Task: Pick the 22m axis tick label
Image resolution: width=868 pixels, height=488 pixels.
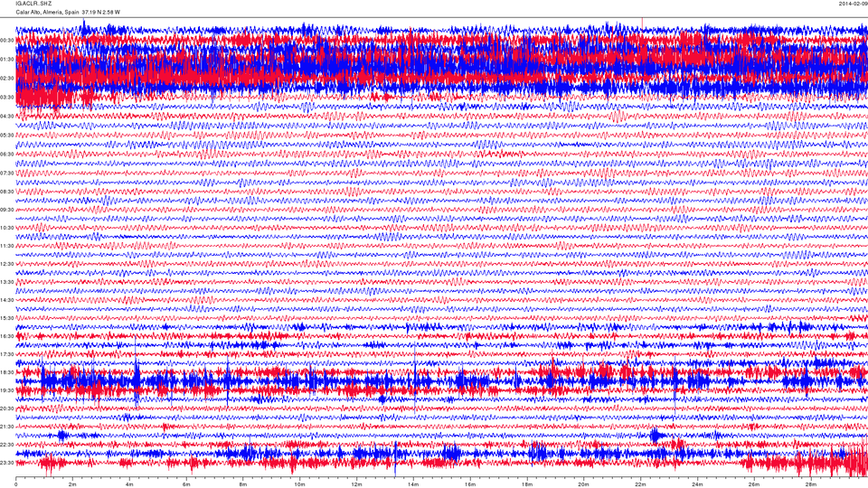Action: pos(640,484)
